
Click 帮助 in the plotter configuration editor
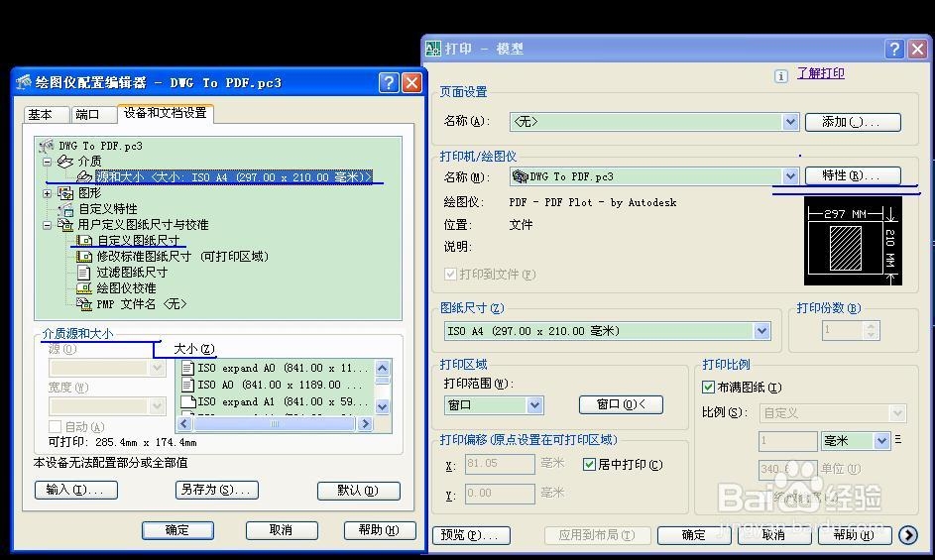click(379, 530)
